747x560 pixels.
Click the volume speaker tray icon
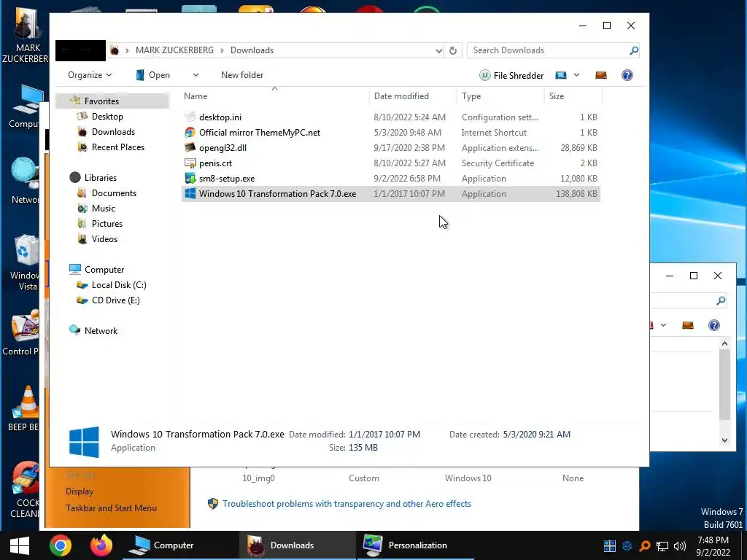click(x=680, y=546)
